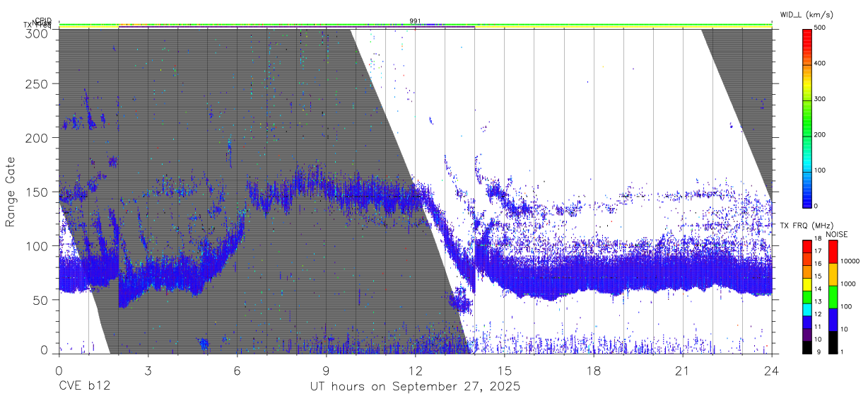Click the "CPID" label at top left
This screenshot has width=868, height=401.
click(43, 21)
